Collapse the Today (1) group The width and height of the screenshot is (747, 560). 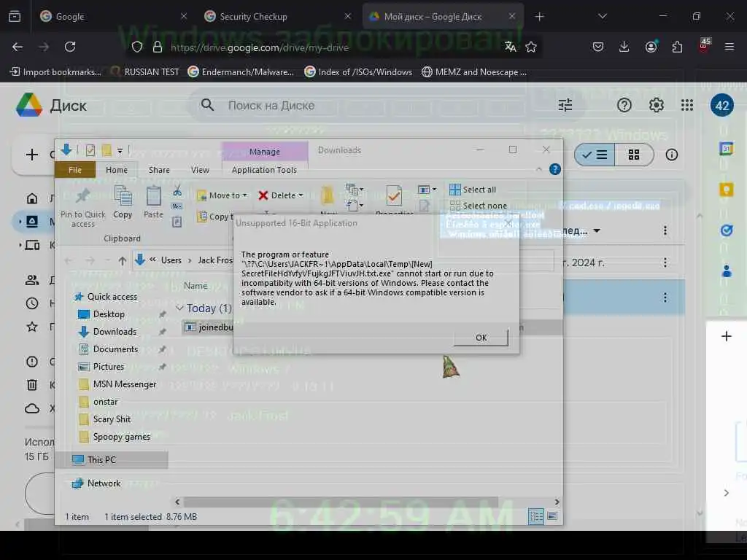point(179,308)
